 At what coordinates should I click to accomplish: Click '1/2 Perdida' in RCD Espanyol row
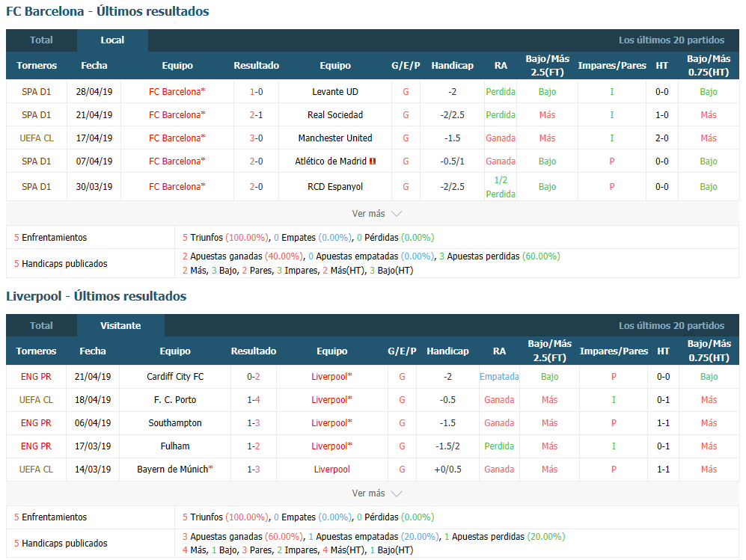point(501,187)
